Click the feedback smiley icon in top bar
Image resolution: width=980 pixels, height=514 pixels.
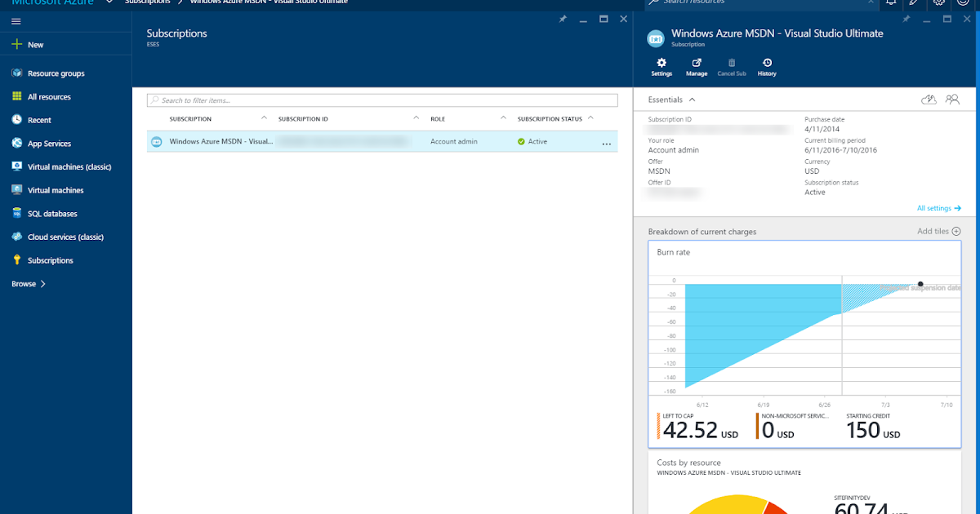[961, 4]
